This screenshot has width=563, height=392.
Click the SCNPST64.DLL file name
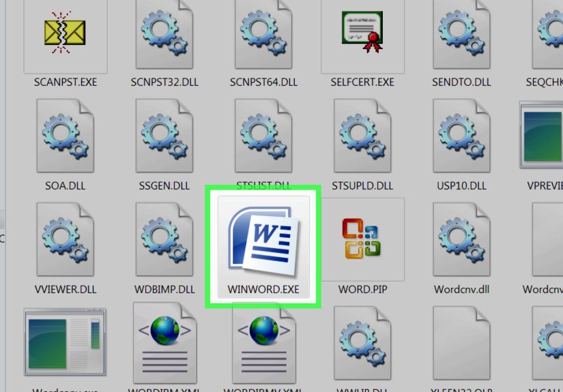263,82
